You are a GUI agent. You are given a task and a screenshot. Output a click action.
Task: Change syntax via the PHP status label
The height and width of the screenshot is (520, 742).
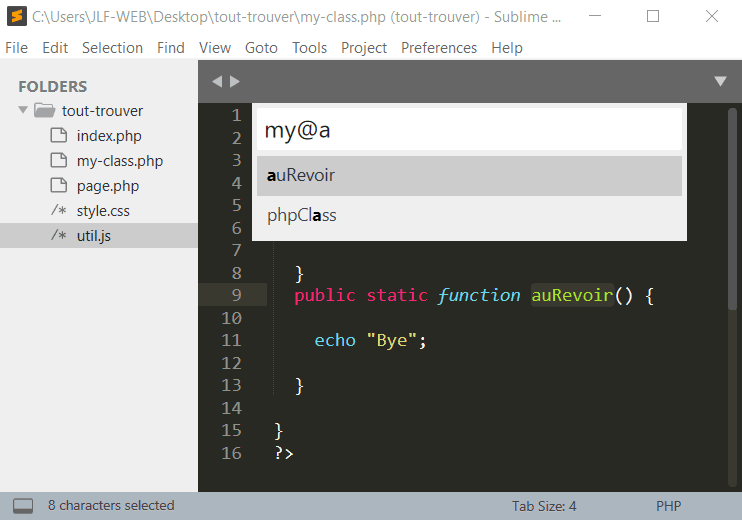coord(668,506)
